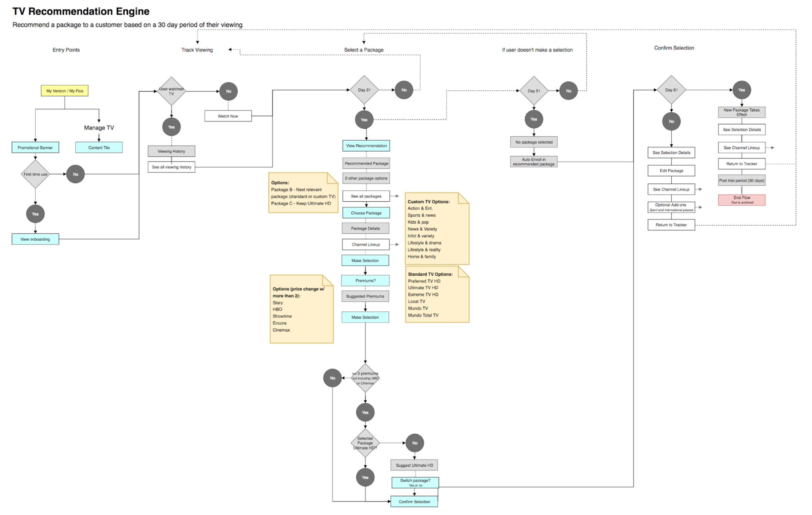Click the Content Tile box
The width and height of the screenshot is (812, 515).
[x=99, y=148]
